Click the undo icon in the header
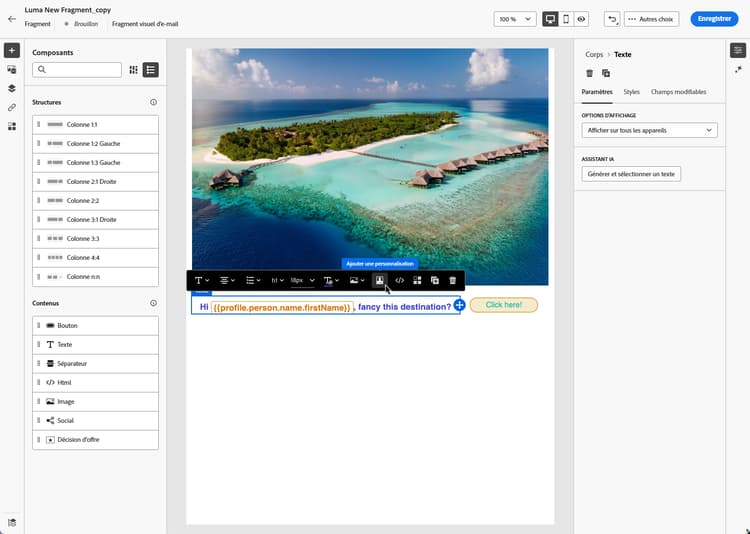The width and height of the screenshot is (750, 534). pos(612,19)
